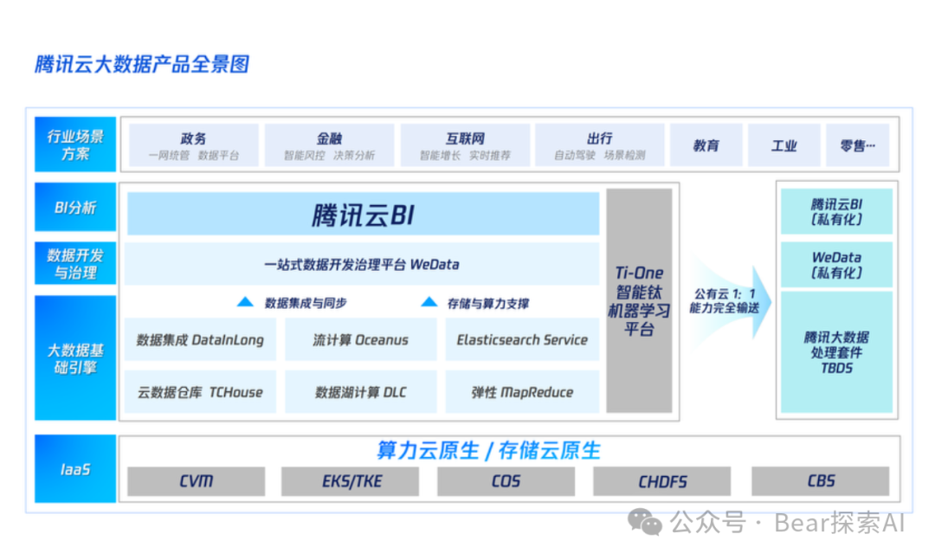Open the 金融 industry box

[x=329, y=145]
